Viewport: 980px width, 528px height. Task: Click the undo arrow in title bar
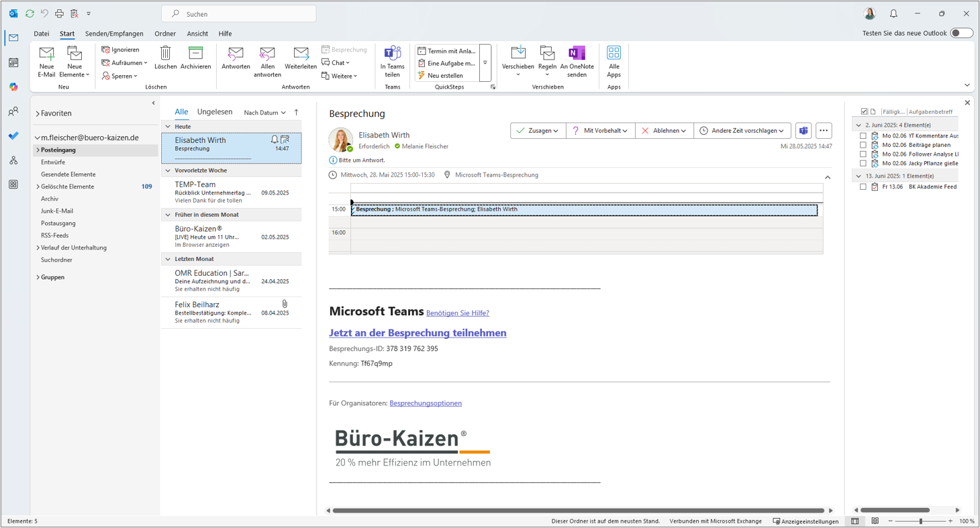click(44, 13)
